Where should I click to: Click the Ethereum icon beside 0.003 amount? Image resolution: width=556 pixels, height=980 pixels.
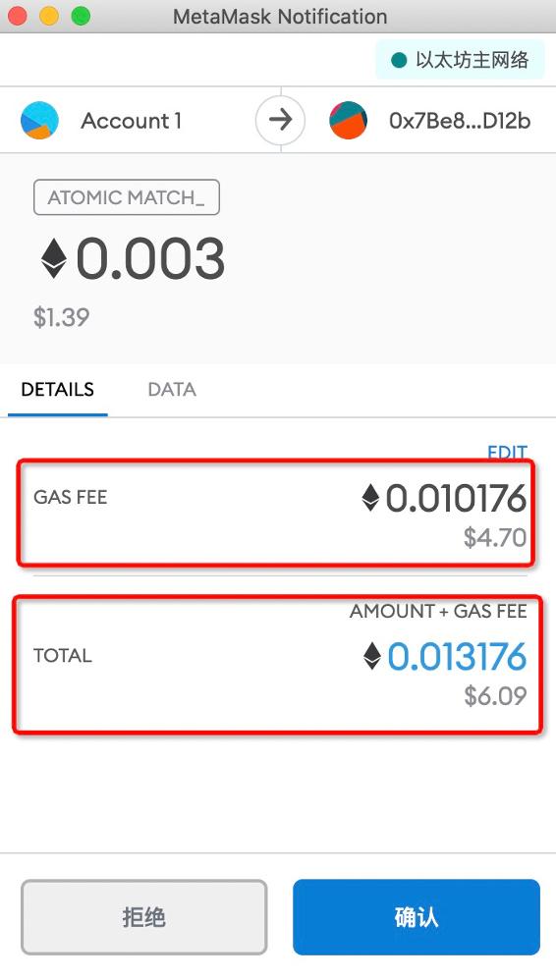click(54, 259)
